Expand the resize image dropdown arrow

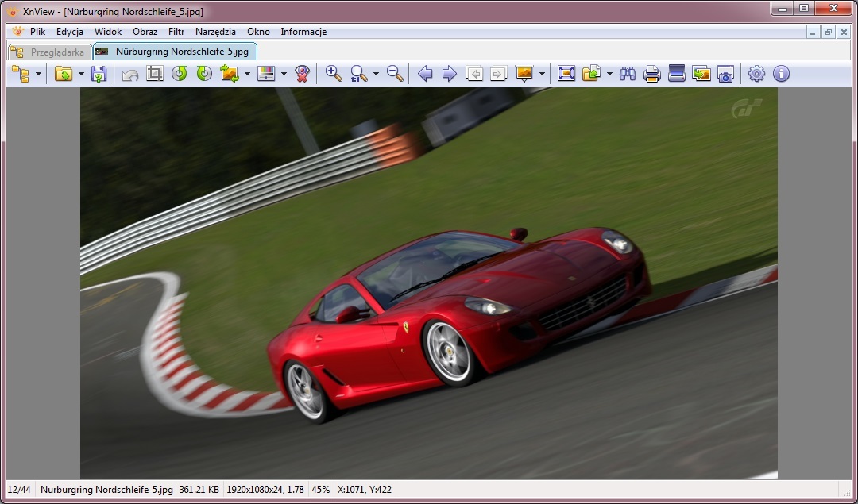click(247, 74)
